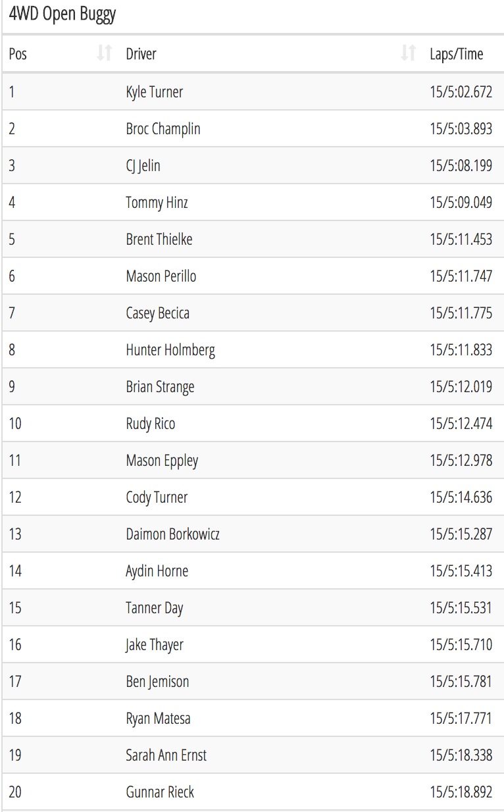Click the 4WD Open Buggy table title
The width and height of the screenshot is (504, 812).
63,15
